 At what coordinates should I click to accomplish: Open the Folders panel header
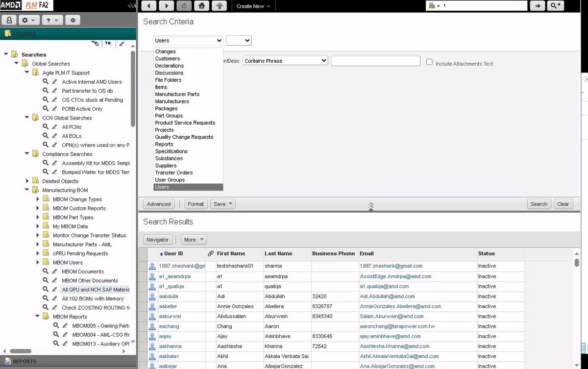click(x=68, y=34)
